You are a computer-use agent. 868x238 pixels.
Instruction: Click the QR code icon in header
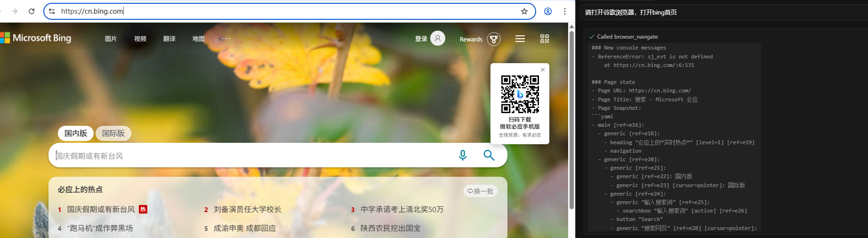click(x=545, y=39)
